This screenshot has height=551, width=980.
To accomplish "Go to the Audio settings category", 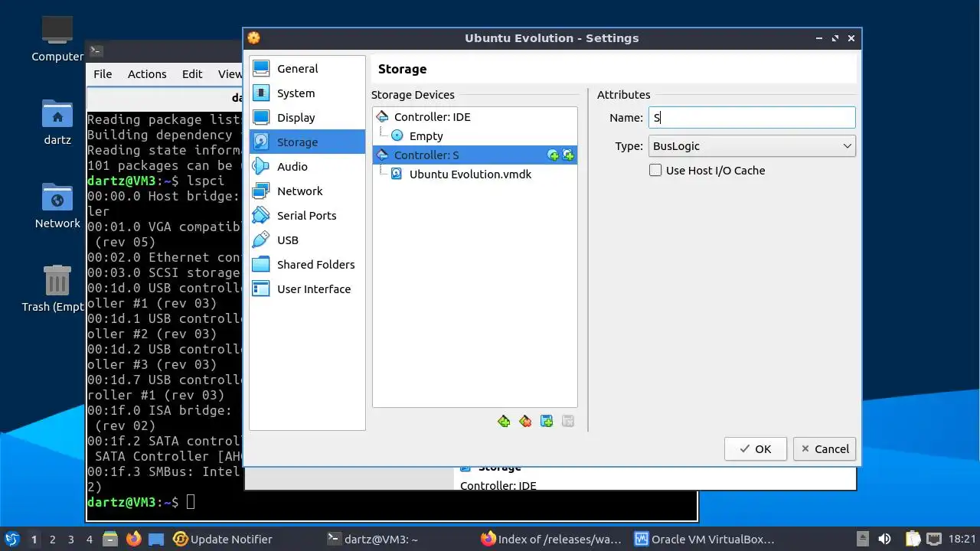I will point(307,167).
